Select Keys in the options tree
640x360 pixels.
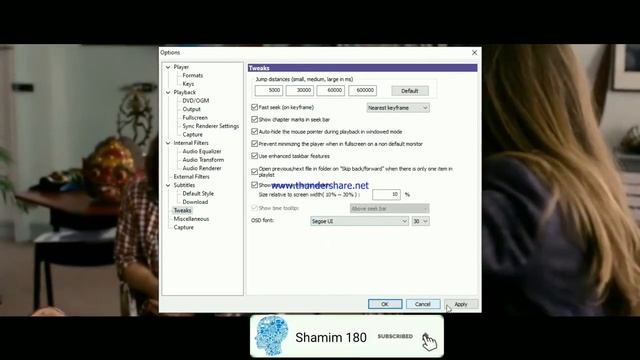point(188,84)
